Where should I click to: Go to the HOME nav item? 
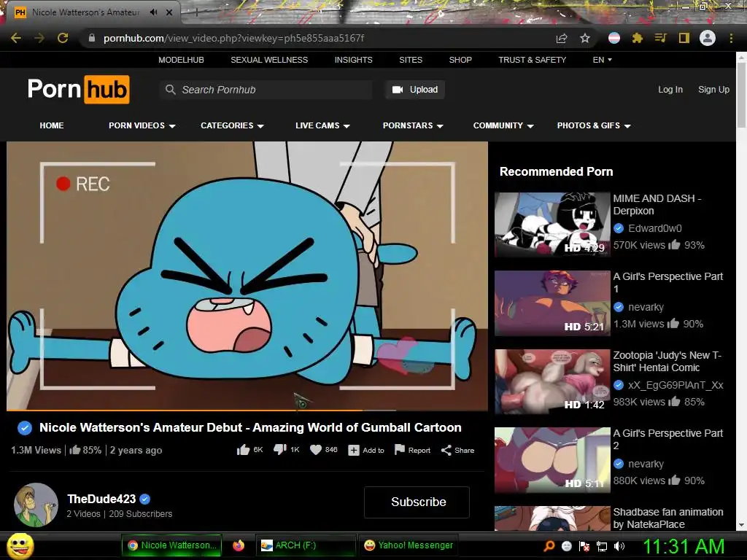coord(52,125)
